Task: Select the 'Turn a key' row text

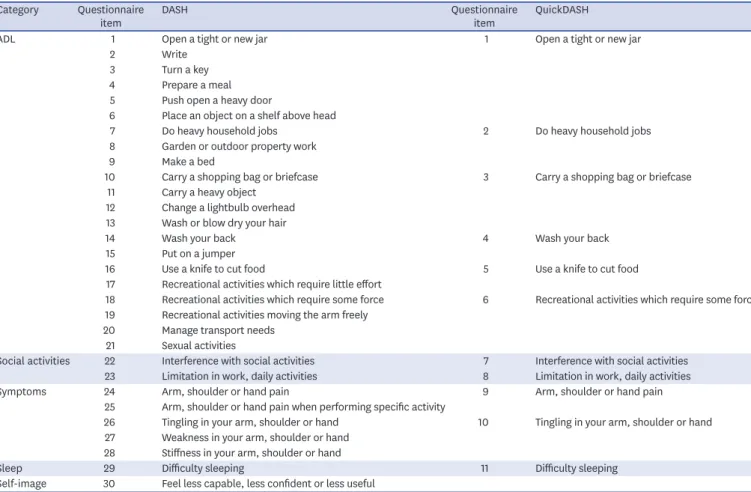Action: coord(185,69)
